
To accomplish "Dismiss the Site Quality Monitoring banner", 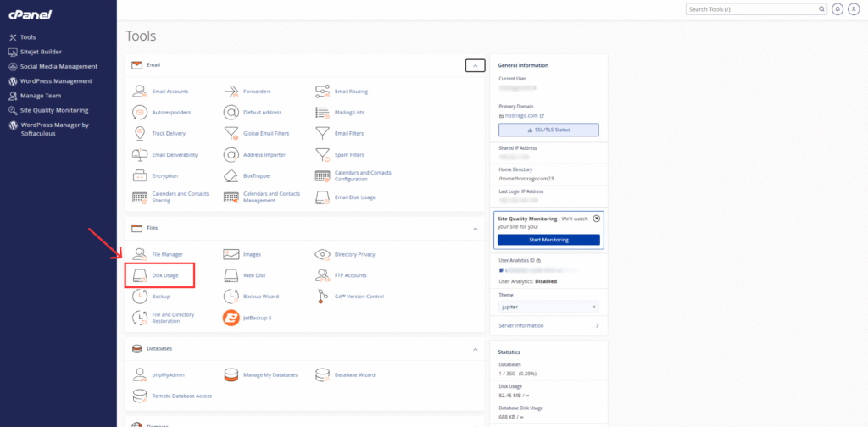I will 596,219.
